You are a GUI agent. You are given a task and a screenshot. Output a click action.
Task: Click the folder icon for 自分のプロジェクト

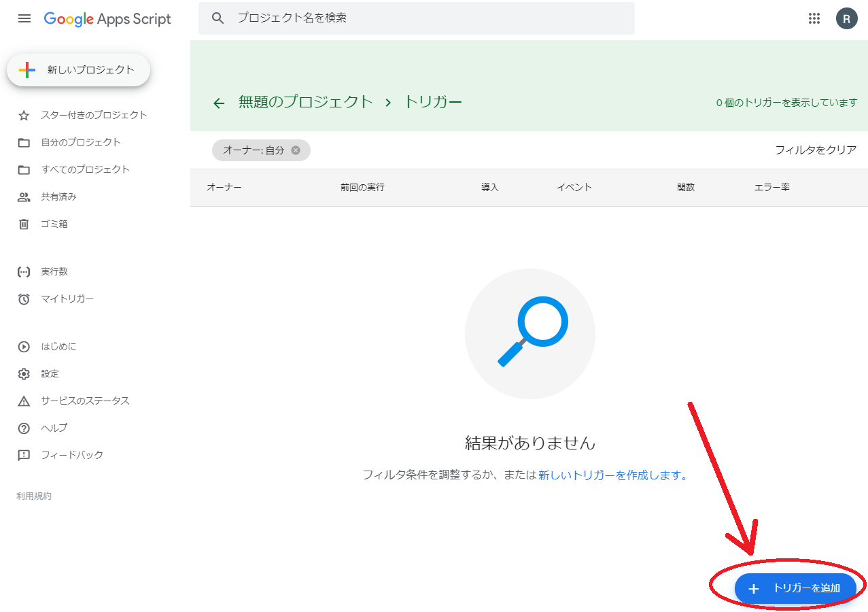[x=24, y=143]
